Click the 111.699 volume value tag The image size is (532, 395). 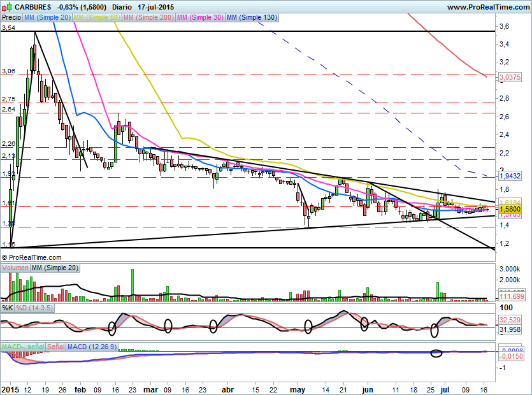pos(510,297)
